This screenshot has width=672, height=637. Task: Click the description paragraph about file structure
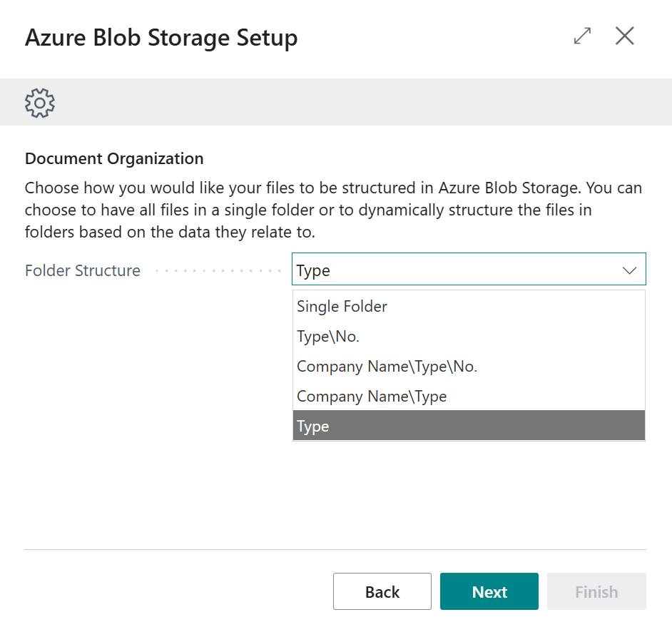coord(333,210)
